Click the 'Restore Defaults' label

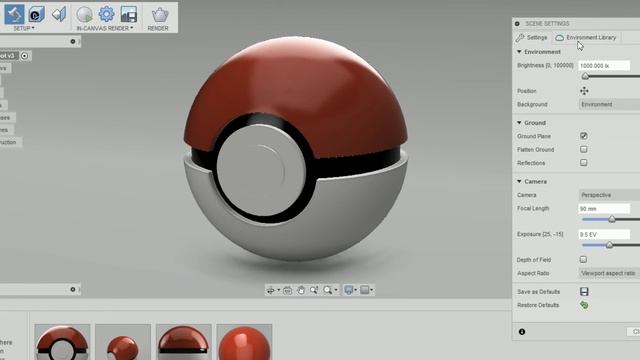[538, 305]
